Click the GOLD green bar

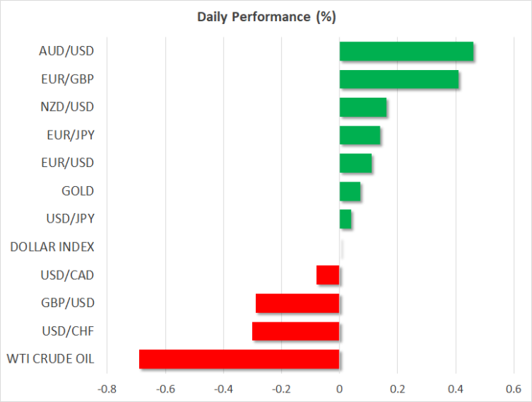pyautogui.click(x=350, y=191)
